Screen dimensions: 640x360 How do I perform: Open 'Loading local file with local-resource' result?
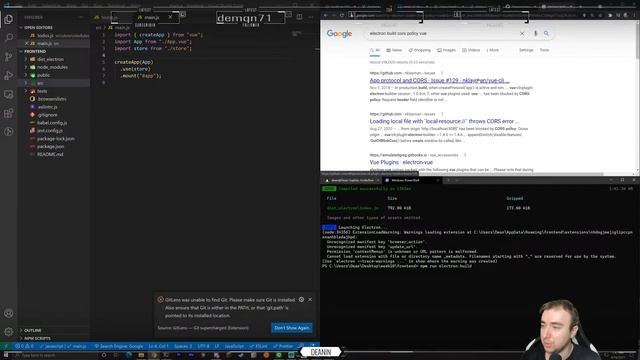(444, 121)
